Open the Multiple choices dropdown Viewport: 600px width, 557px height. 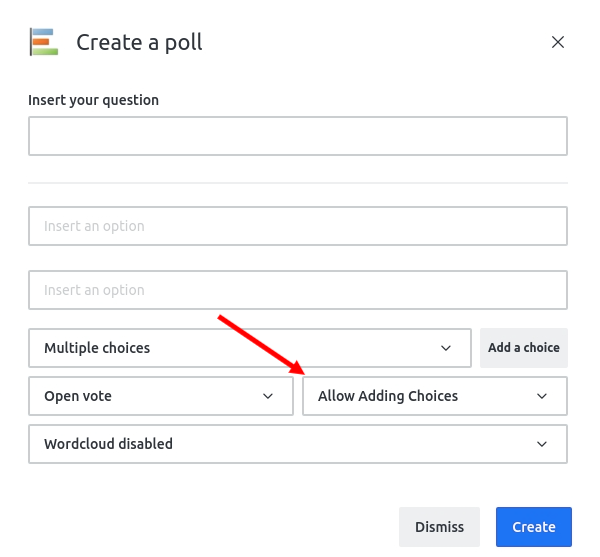[x=250, y=348]
